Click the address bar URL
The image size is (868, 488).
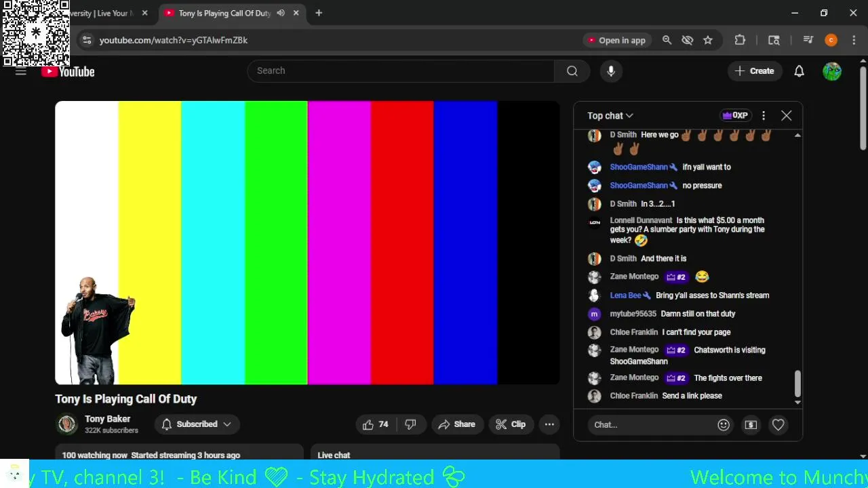(x=174, y=40)
